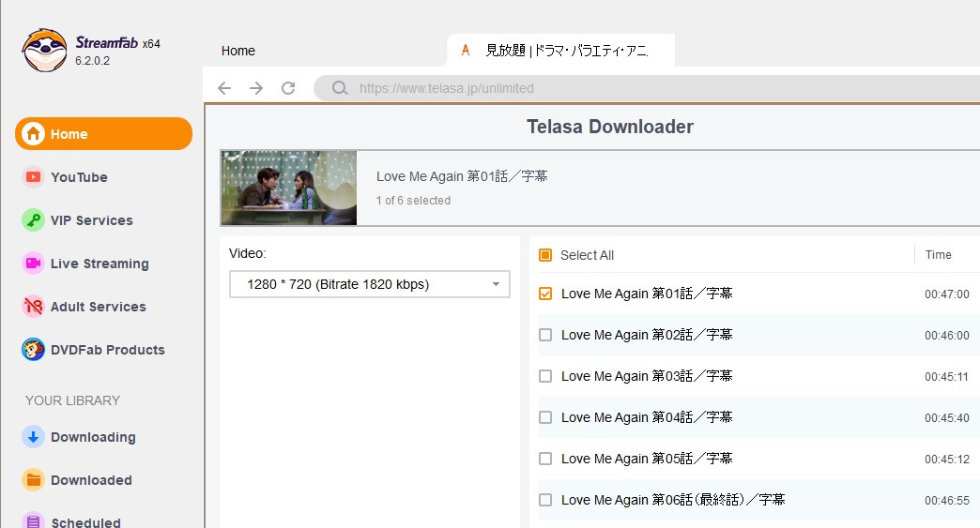Open the Video resolution dropdown
Viewport: 980px width, 528px height.
click(369, 284)
